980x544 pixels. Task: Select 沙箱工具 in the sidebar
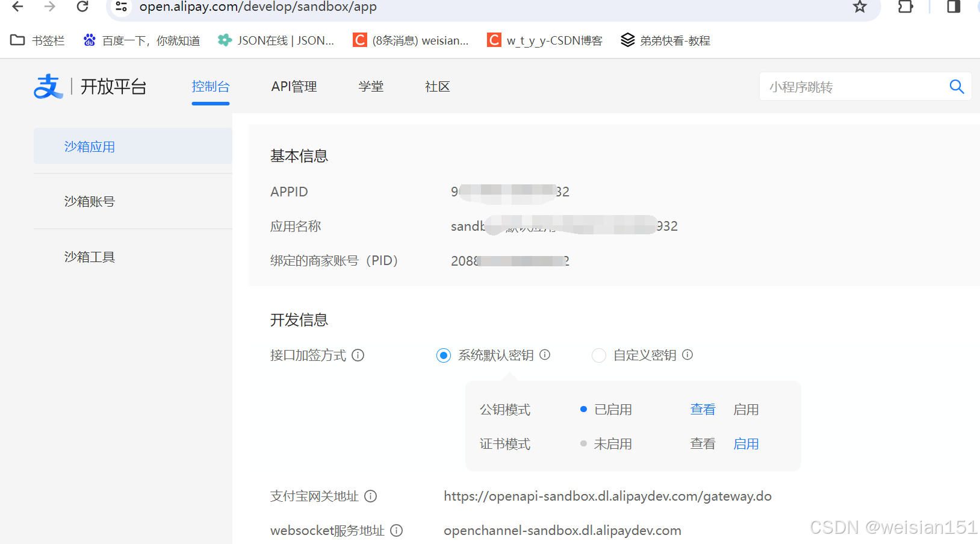click(x=89, y=256)
